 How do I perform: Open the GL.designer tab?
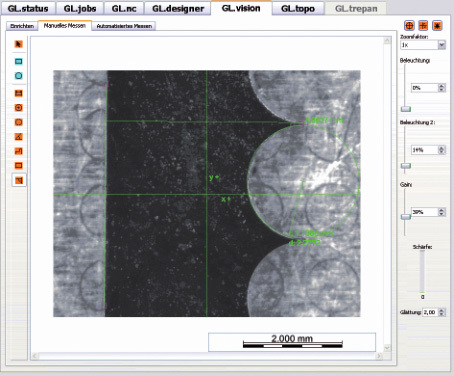coord(178,9)
